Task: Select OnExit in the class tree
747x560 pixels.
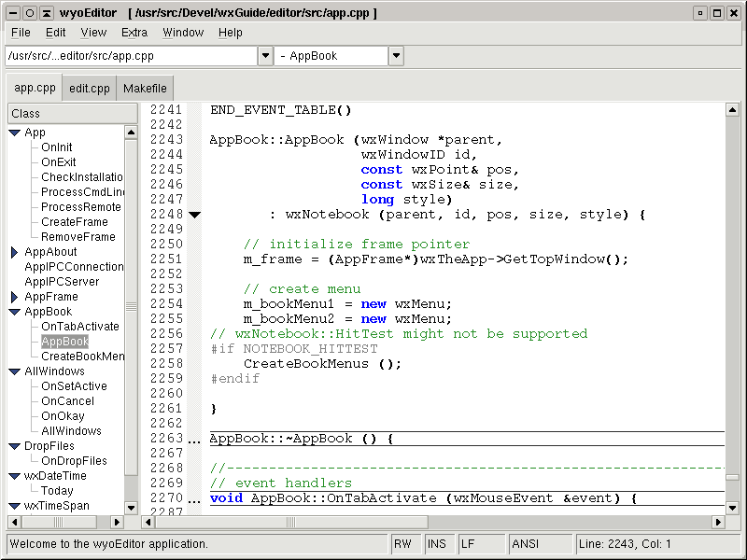Action: click(x=59, y=161)
